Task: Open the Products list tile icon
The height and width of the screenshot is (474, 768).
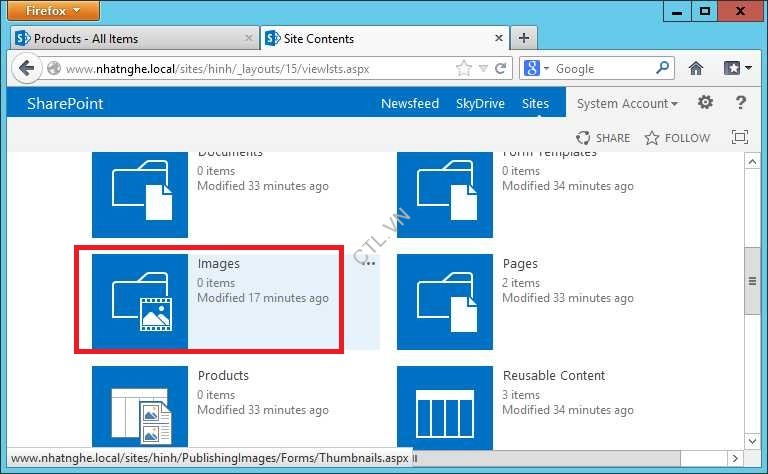Action: pos(140,405)
